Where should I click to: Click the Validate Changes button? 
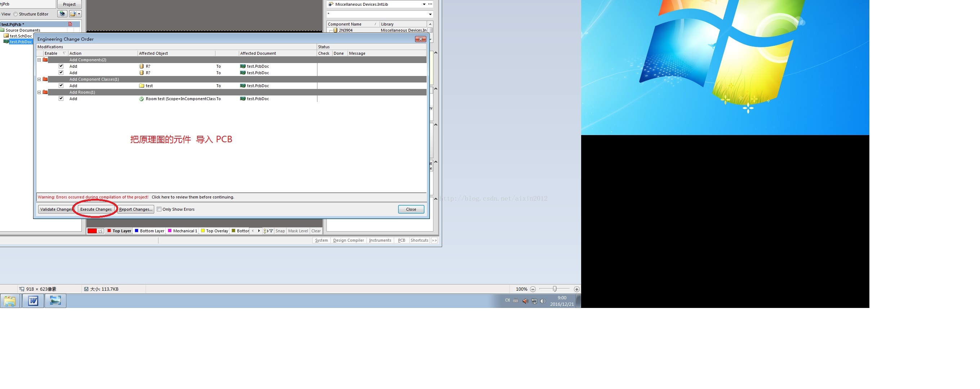click(x=56, y=209)
